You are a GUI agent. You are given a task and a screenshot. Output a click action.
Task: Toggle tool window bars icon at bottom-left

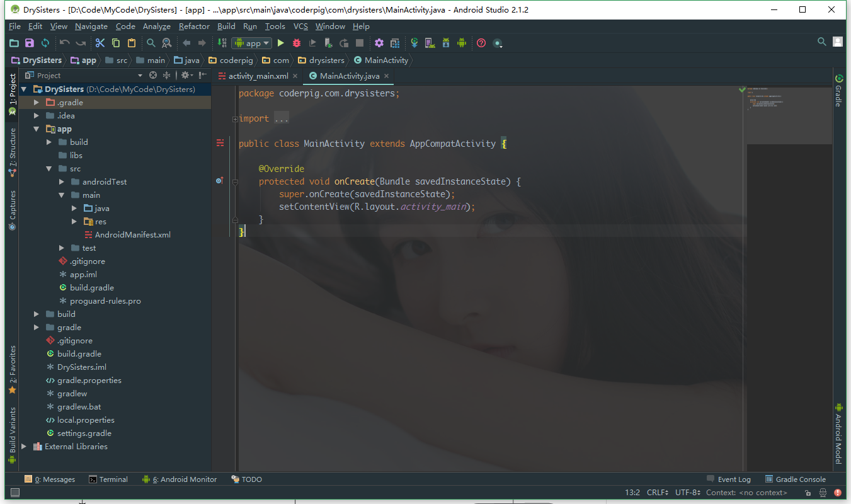pos(15,493)
